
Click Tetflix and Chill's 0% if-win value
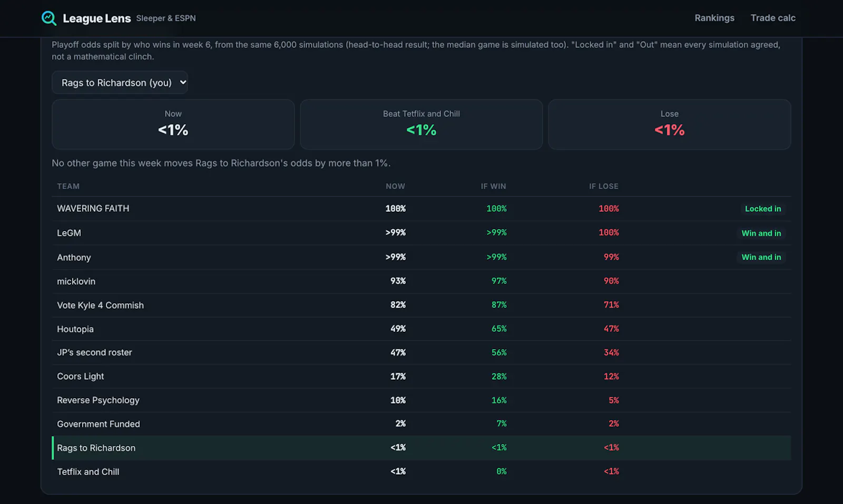(x=502, y=471)
